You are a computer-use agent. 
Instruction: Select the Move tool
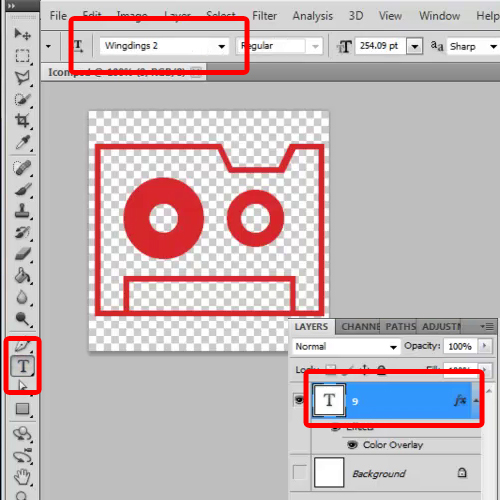pyautogui.click(x=22, y=34)
